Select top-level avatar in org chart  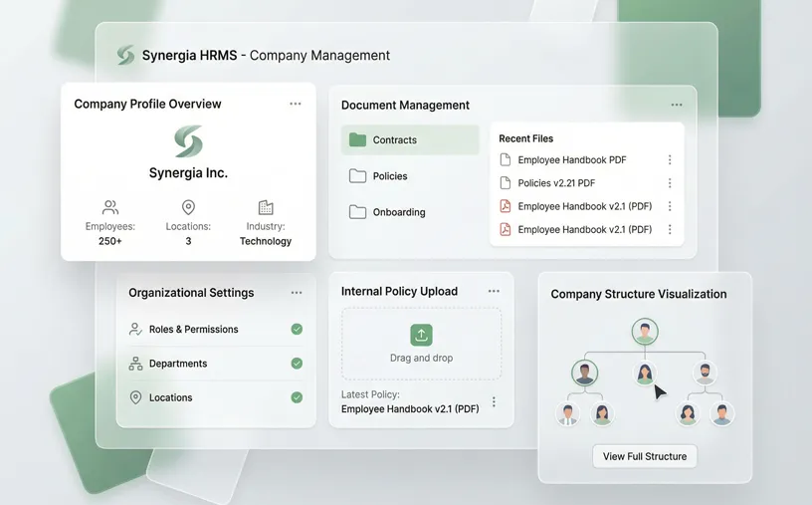tap(645, 332)
